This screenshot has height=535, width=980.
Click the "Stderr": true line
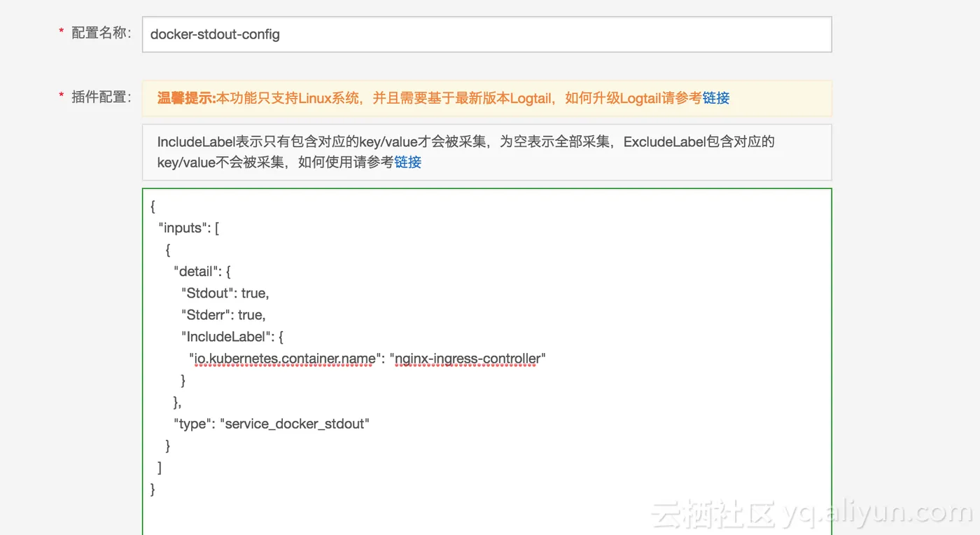(x=223, y=315)
